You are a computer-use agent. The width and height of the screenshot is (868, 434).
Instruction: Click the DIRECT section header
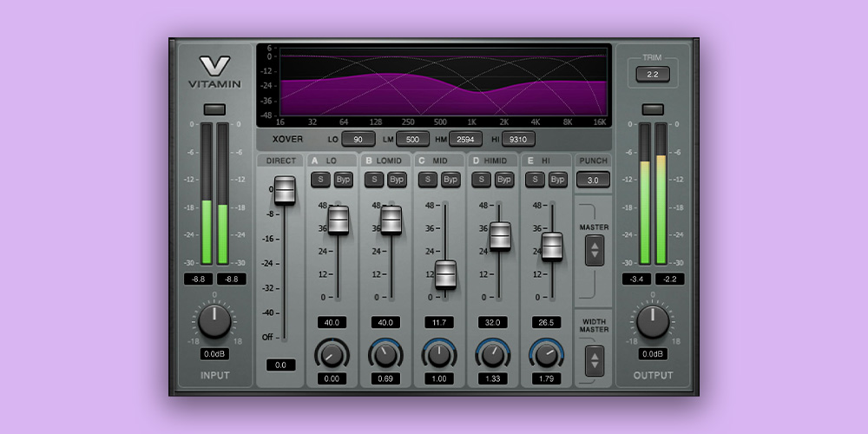(280, 161)
